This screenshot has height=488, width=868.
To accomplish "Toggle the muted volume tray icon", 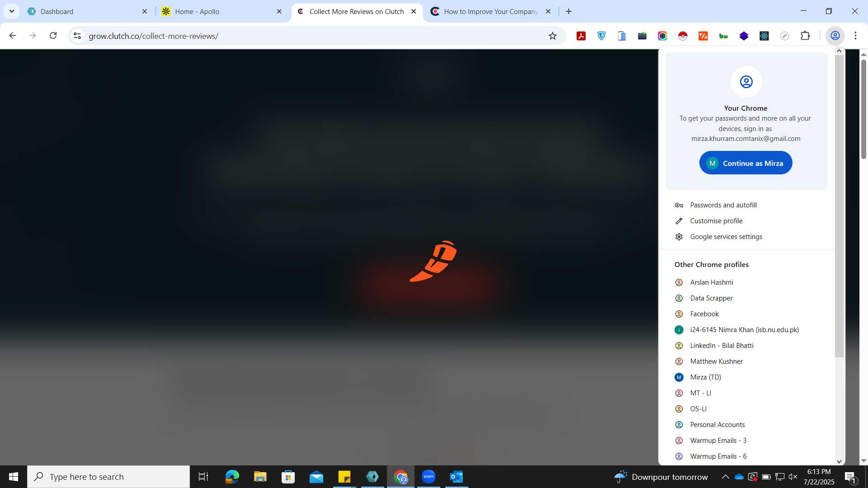I will point(793,477).
